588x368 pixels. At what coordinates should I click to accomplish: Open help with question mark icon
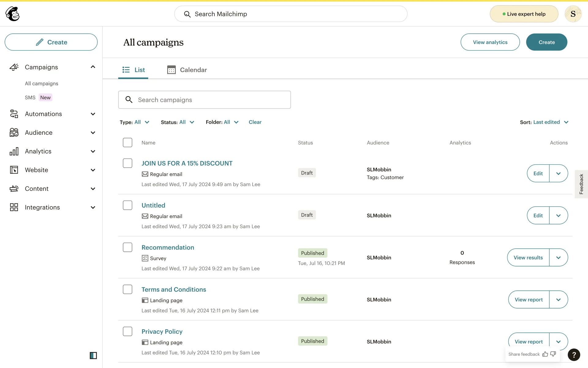(x=574, y=355)
